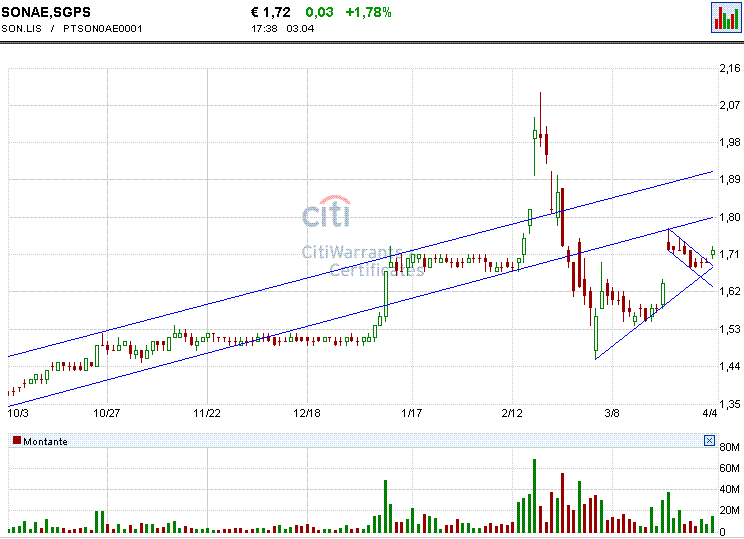Click the 2,16 price axis label

tap(730, 68)
